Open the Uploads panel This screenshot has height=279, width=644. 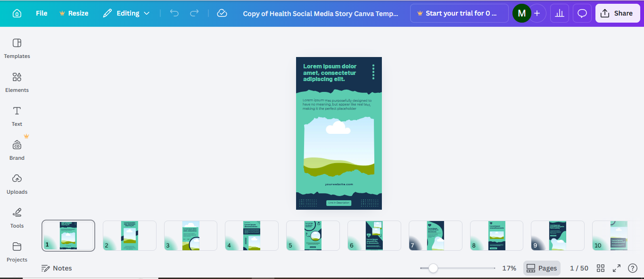(17, 184)
